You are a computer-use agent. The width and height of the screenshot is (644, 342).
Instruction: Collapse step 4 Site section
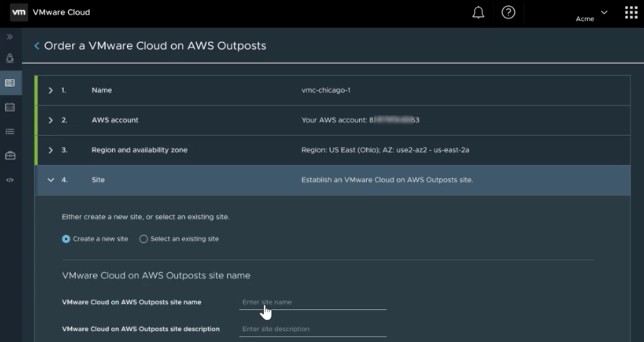[x=51, y=180]
